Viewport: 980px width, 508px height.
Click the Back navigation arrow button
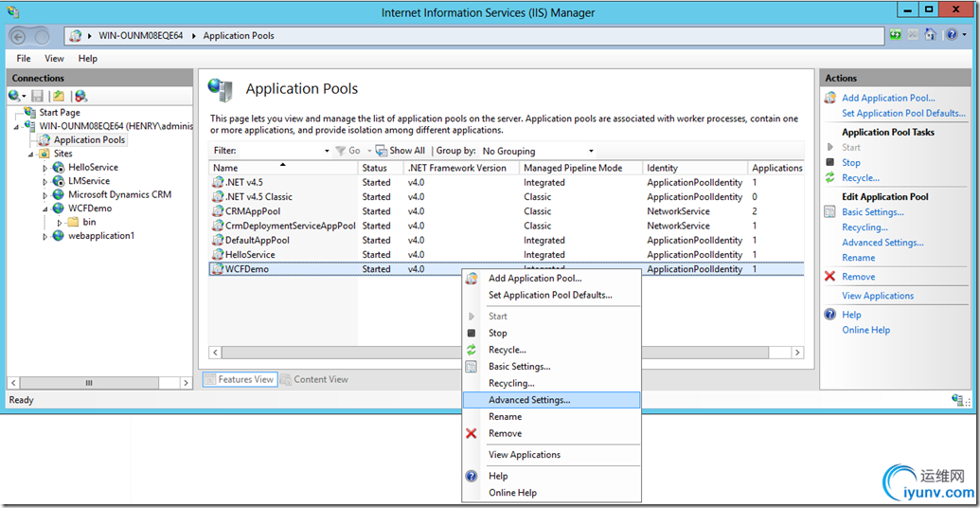pos(18,36)
